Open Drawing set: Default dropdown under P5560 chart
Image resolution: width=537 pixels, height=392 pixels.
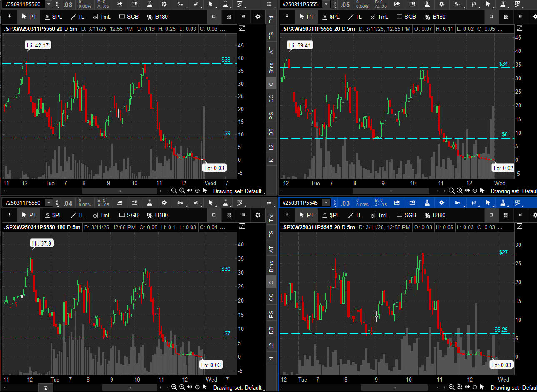click(237, 191)
